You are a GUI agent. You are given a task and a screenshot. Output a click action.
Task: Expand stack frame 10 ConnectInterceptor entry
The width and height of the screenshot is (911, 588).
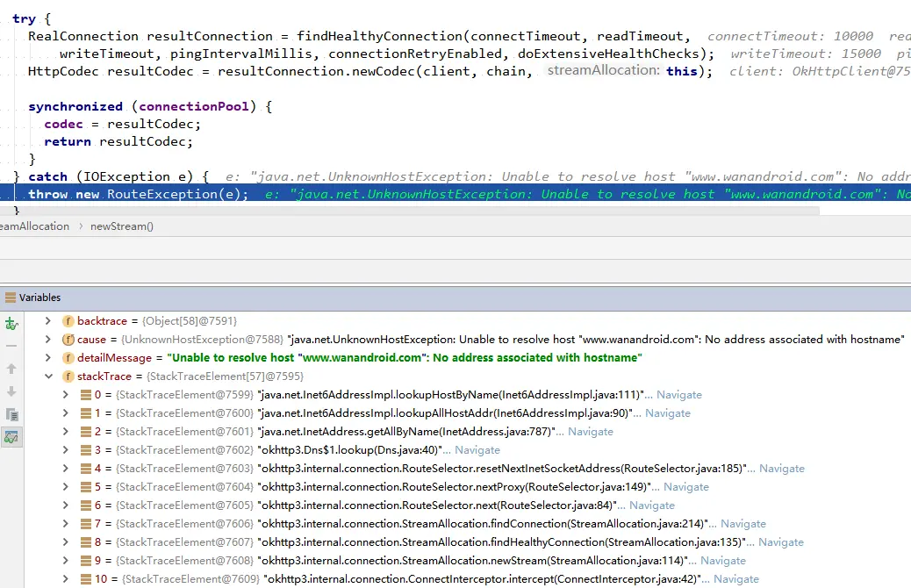click(x=65, y=578)
